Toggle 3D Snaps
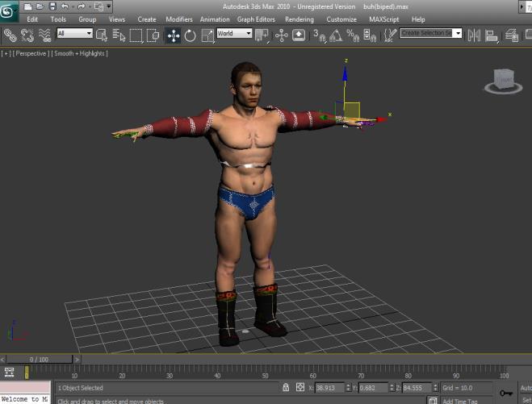Screen dimensions: 532x404 [x=319, y=35]
